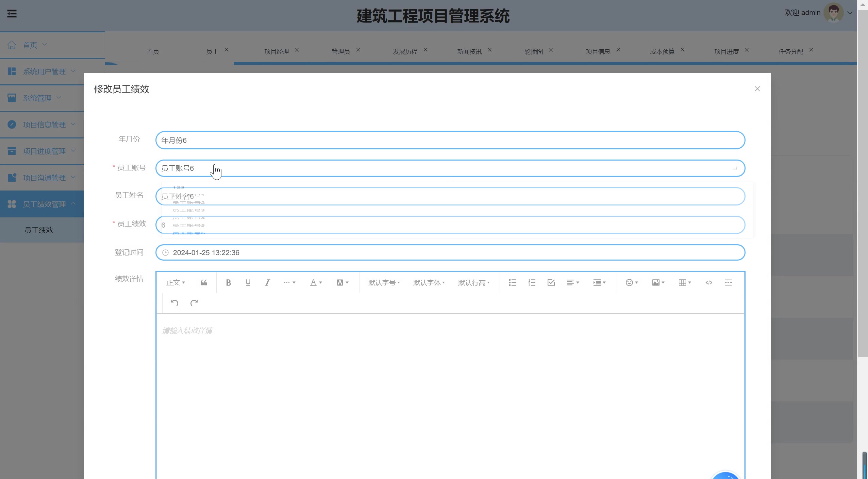Insert a table in the editor
The image size is (868, 479).
pos(683,282)
